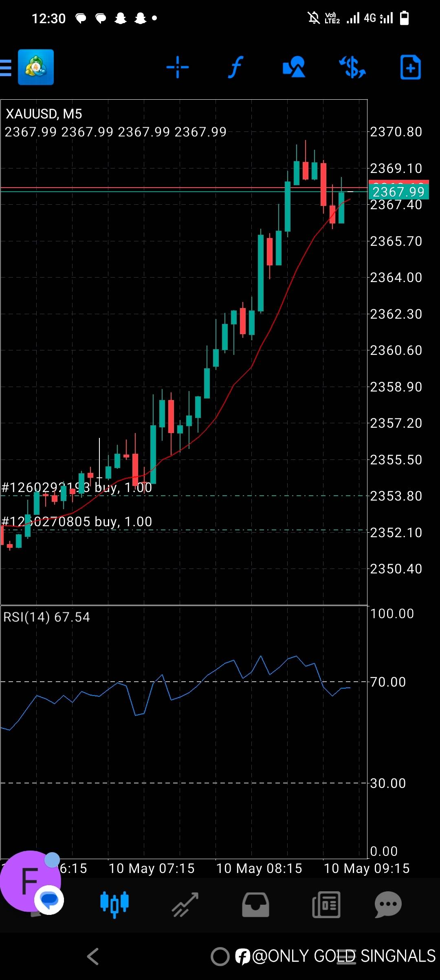Open symbol selection dollar icon
This screenshot has width=440, height=980.
352,67
